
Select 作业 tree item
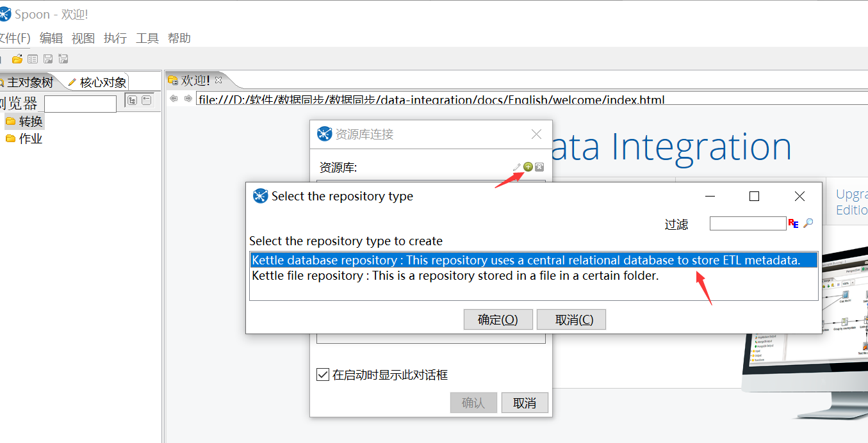tap(31, 138)
